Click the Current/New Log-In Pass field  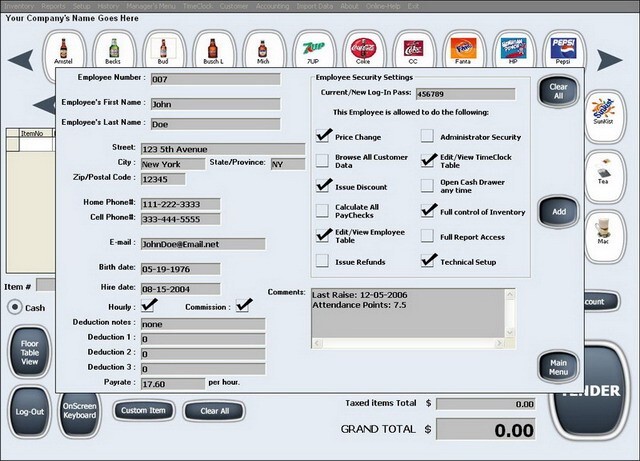(x=465, y=94)
